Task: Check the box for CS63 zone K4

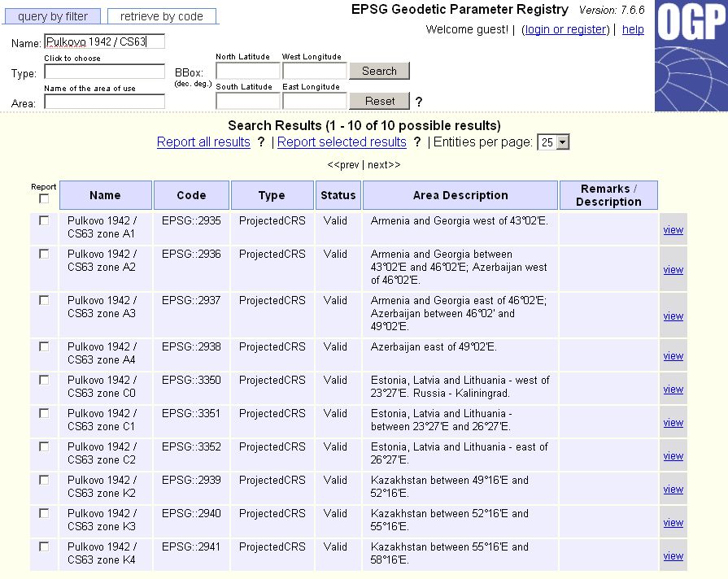Action: click(44, 546)
